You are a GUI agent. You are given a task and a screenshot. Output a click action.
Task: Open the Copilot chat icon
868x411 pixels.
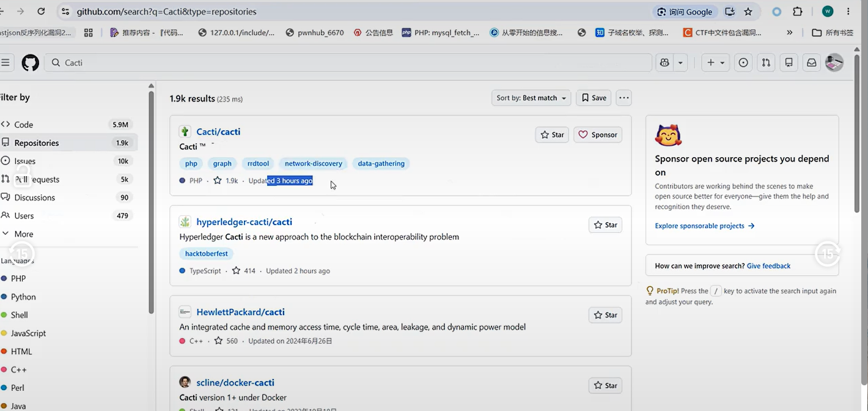coord(664,62)
